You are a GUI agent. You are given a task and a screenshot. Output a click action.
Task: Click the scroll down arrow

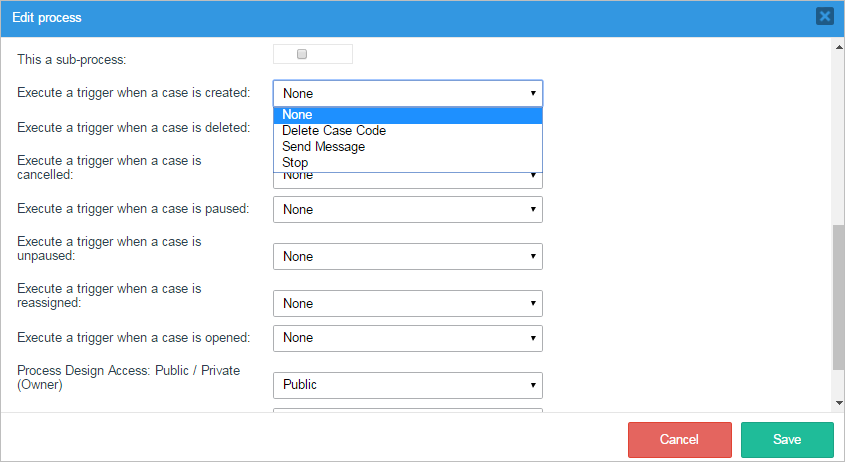coord(838,402)
